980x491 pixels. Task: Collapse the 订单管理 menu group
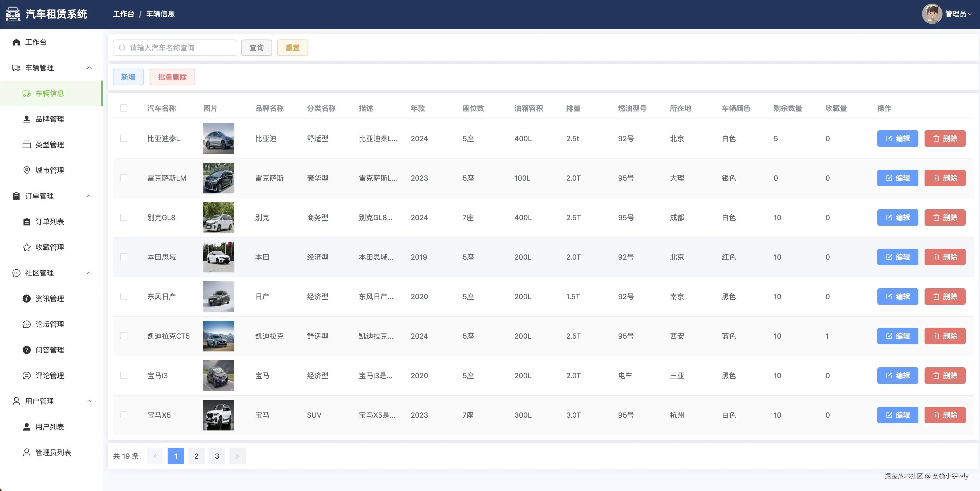click(x=89, y=196)
